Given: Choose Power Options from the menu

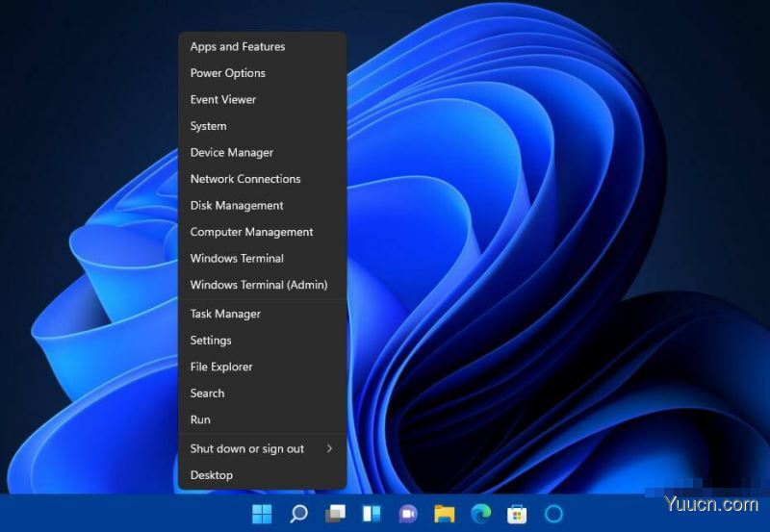Looking at the screenshot, I should tap(262, 73).
